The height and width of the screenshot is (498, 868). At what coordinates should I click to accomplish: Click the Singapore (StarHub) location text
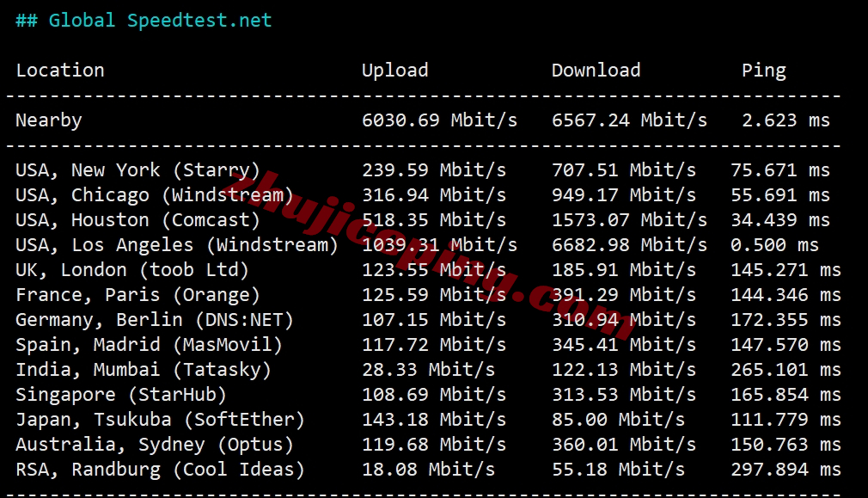click(121, 395)
